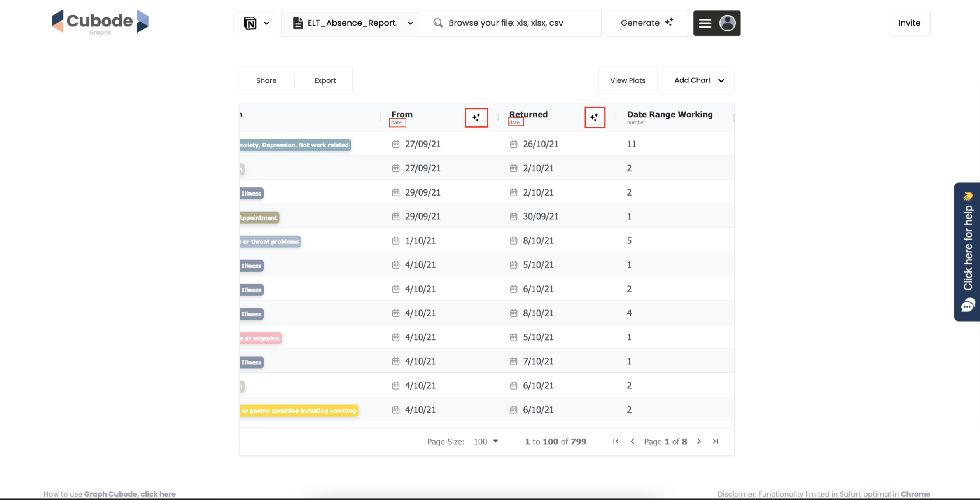The height and width of the screenshot is (500, 980).
Task: Click the Invite button
Action: pos(909,23)
